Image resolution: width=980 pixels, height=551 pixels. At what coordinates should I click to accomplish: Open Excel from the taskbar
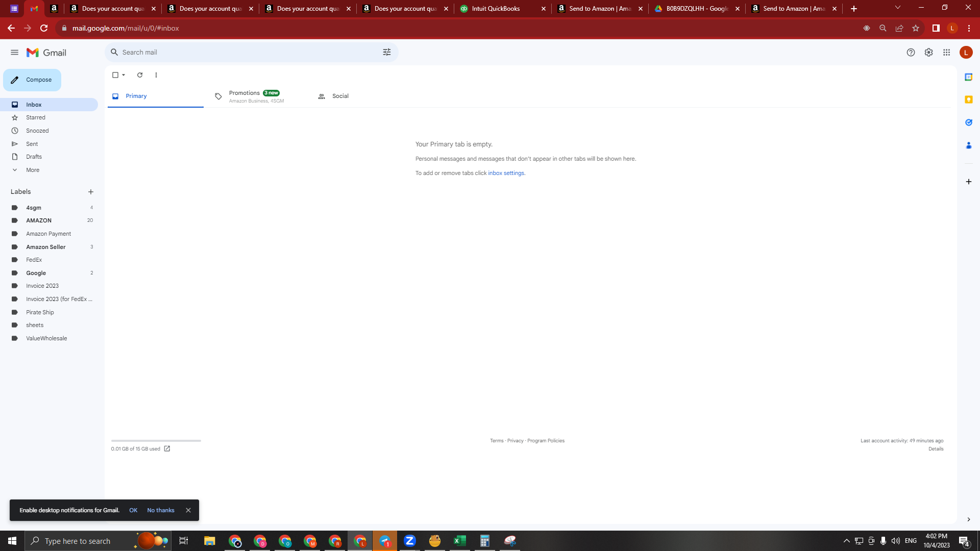click(x=460, y=541)
